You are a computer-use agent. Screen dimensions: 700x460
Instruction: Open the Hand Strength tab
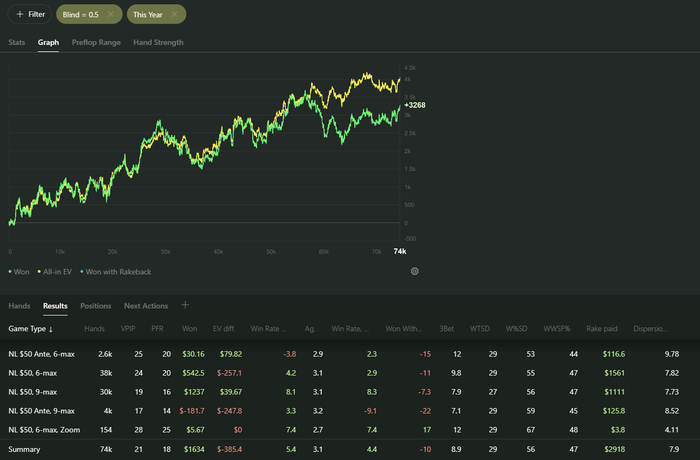tap(158, 43)
